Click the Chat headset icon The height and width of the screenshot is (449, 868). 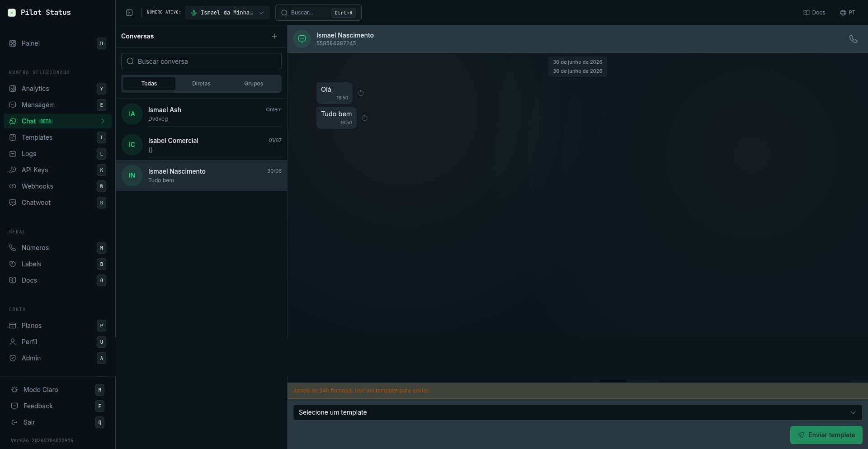click(13, 121)
